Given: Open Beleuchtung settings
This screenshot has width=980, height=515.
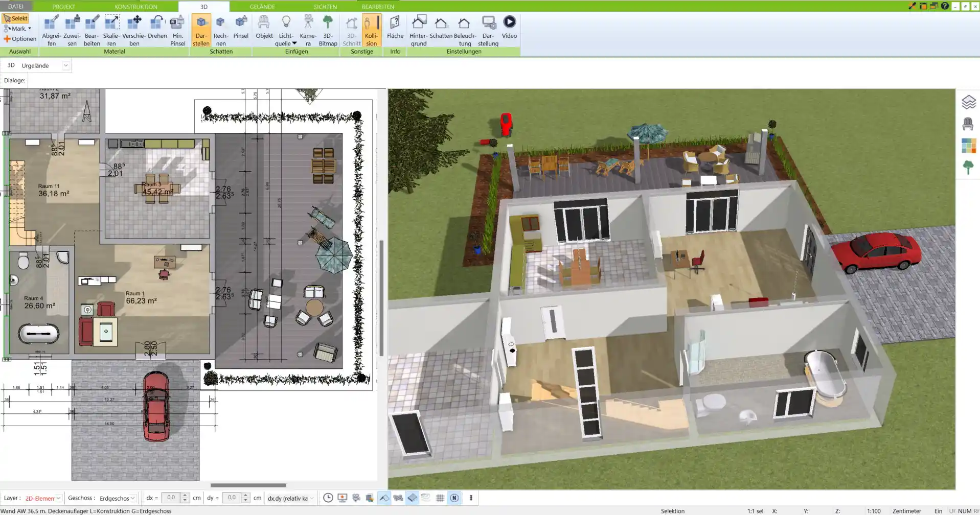Looking at the screenshot, I should tap(465, 31).
